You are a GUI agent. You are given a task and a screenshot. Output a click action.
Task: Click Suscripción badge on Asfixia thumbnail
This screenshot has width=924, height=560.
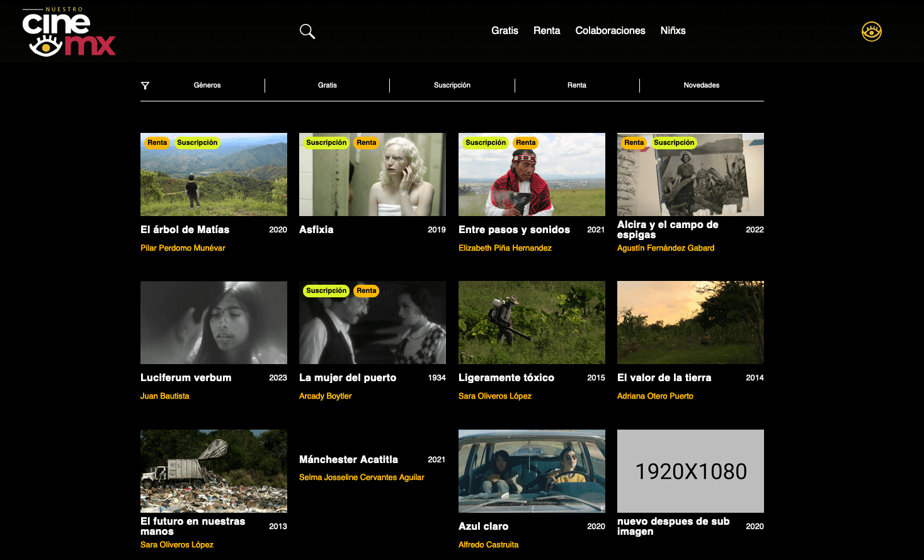pos(326,143)
